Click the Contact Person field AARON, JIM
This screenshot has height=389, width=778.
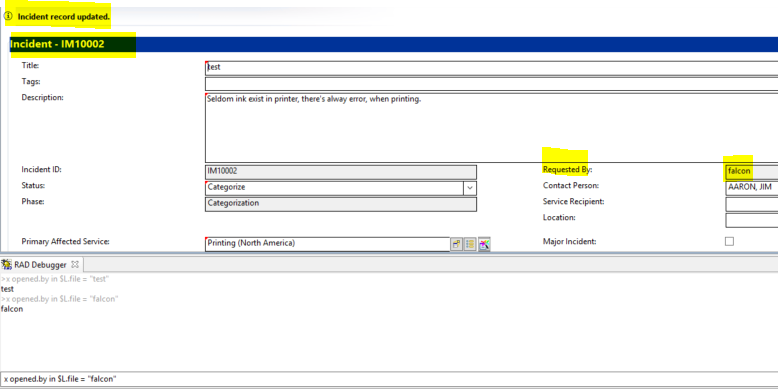point(752,188)
